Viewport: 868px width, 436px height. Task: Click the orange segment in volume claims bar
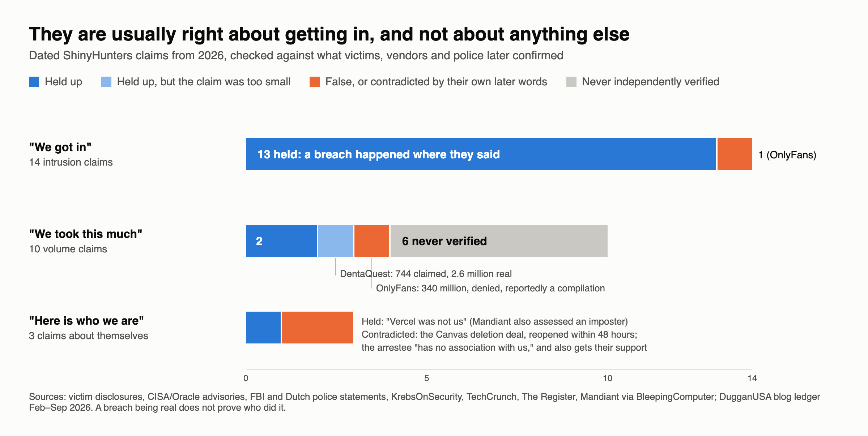(372, 241)
